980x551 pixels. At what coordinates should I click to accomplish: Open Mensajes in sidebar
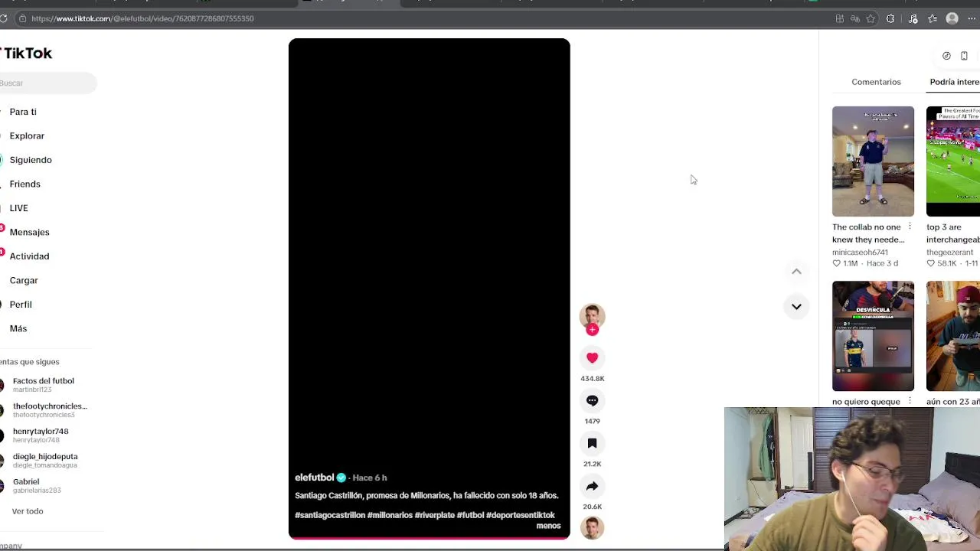[29, 232]
